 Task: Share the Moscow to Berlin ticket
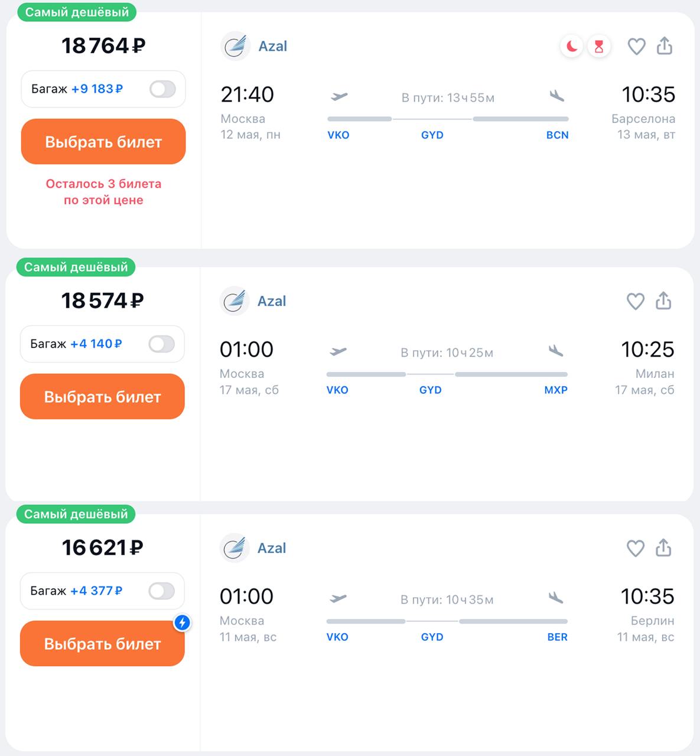[663, 548]
